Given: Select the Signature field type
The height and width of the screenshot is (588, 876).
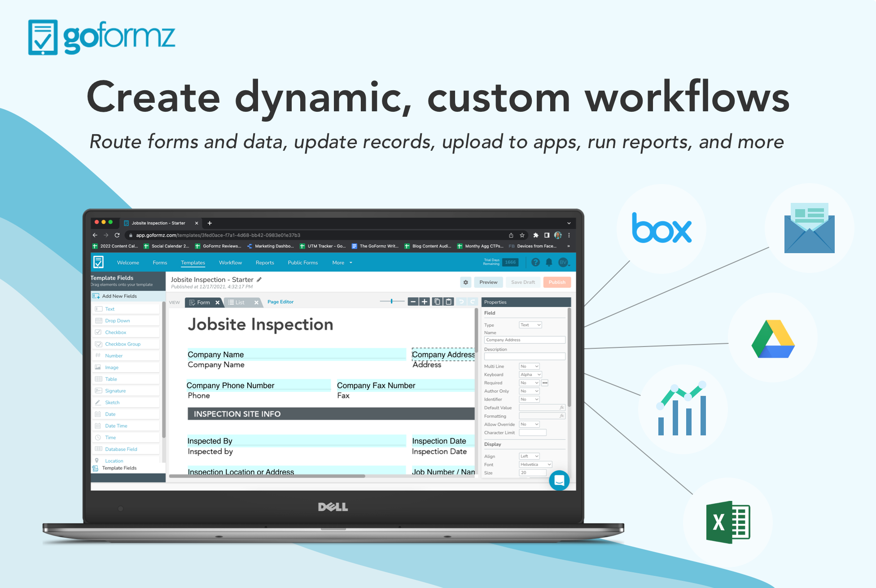Looking at the screenshot, I should point(115,391).
